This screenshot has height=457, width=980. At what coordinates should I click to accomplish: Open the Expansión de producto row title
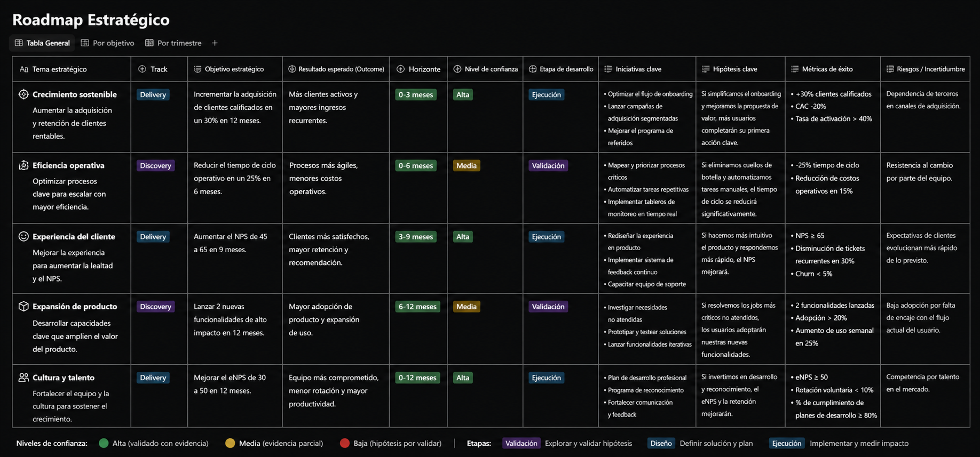(x=75, y=307)
